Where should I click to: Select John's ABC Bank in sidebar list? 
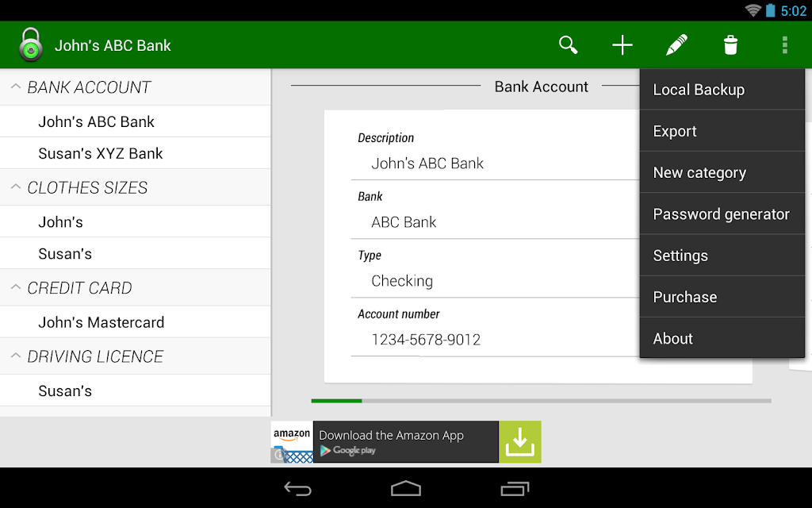pos(135,121)
